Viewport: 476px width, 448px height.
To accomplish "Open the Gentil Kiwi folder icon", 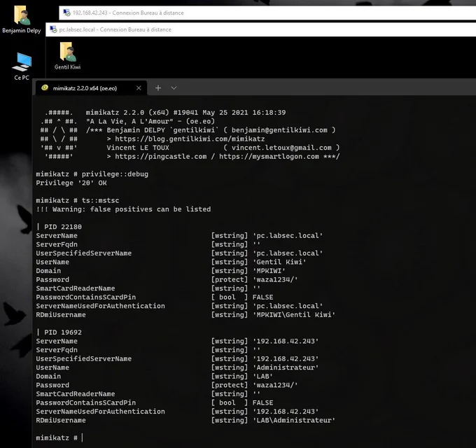I will [x=67, y=56].
